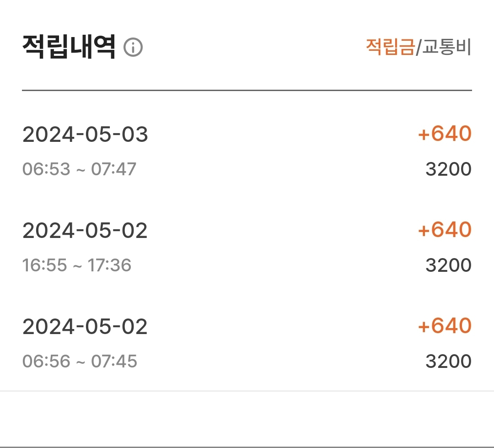Tap the +640 reward above the 06:56 trip fare

coord(444,326)
